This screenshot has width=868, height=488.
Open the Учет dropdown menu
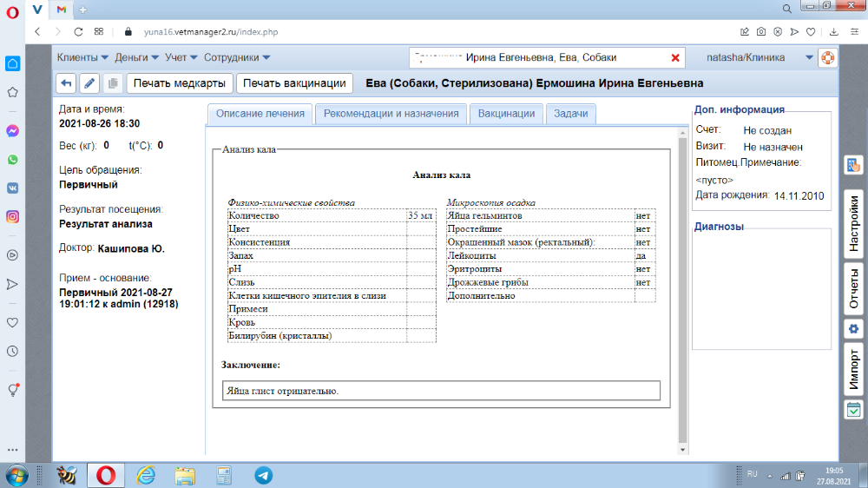tap(181, 57)
